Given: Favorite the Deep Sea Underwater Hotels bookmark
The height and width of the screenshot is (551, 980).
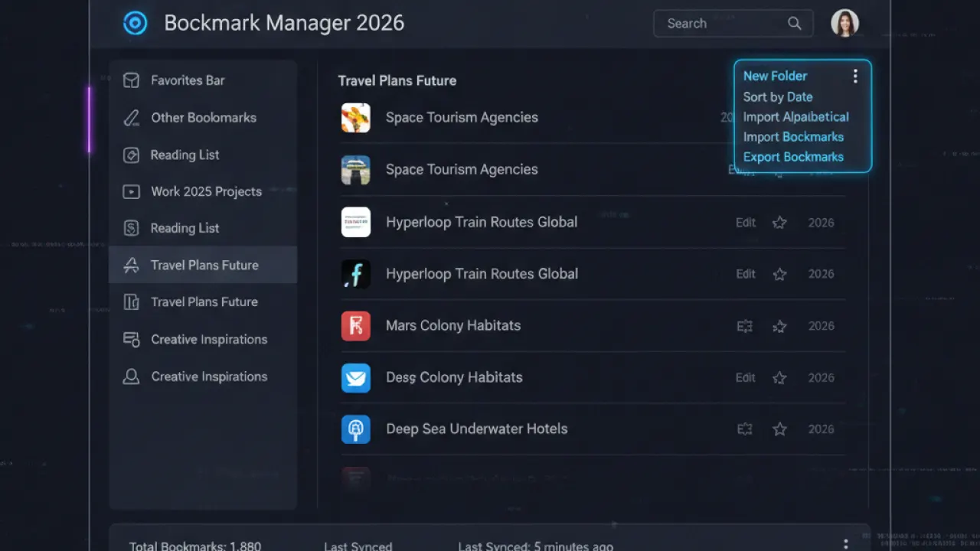Looking at the screenshot, I should click(779, 429).
